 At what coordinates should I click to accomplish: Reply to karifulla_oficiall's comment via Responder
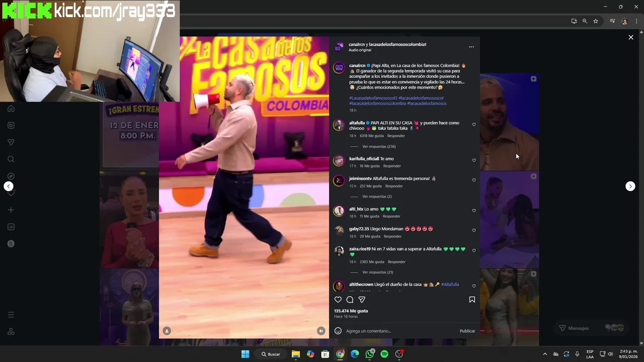coord(392,166)
